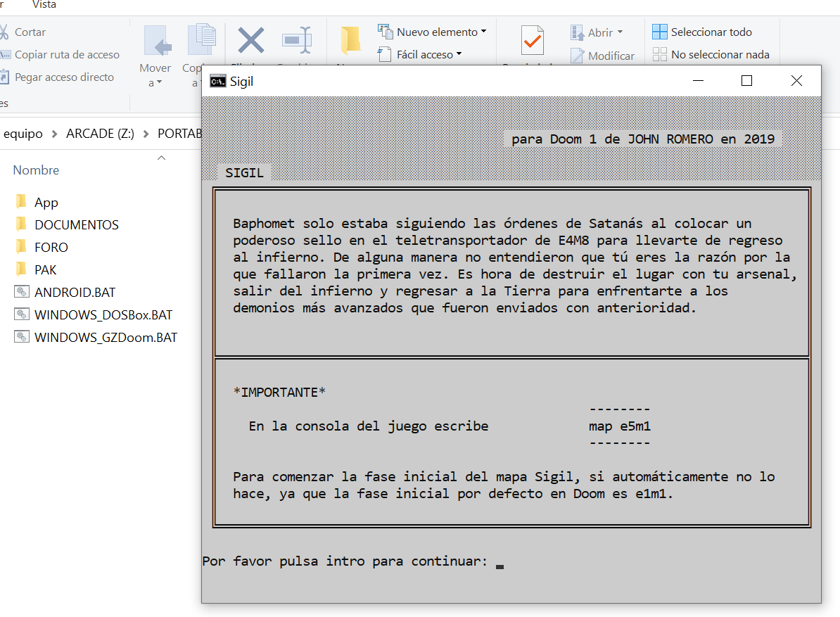
Task: Click the Nuevo elemento icon
Action: click(x=386, y=32)
